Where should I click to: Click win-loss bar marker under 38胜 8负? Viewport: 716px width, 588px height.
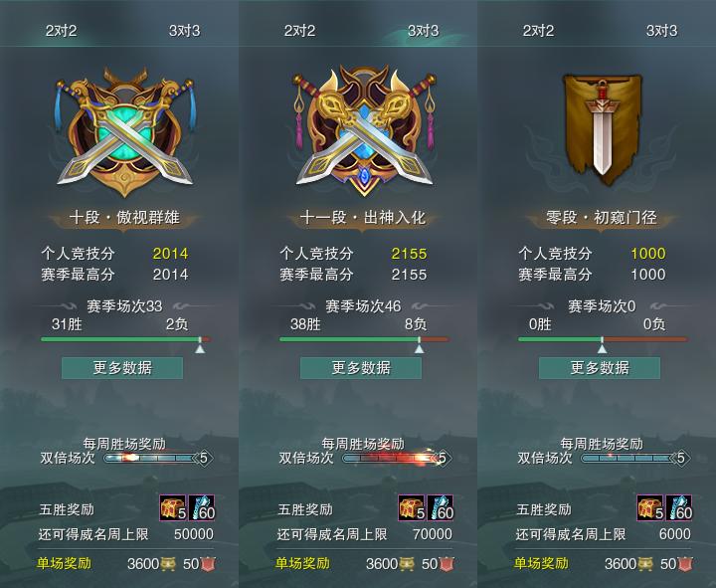[419, 348]
